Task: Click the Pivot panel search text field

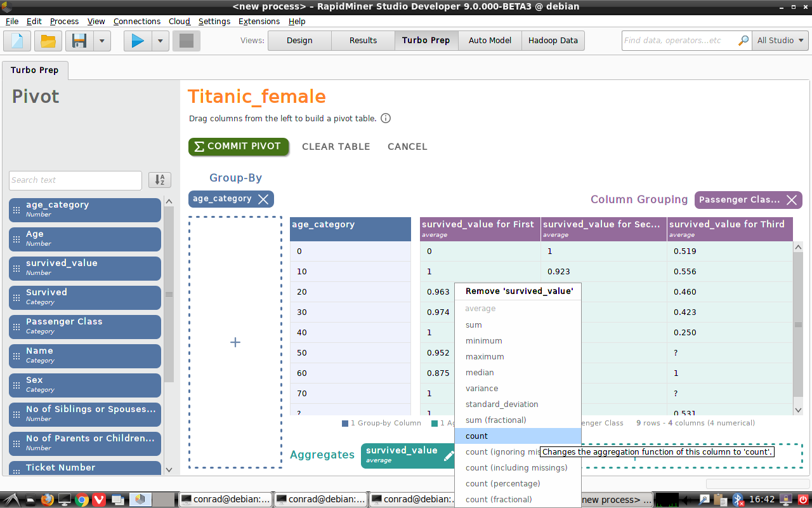Action: pyautogui.click(x=75, y=180)
